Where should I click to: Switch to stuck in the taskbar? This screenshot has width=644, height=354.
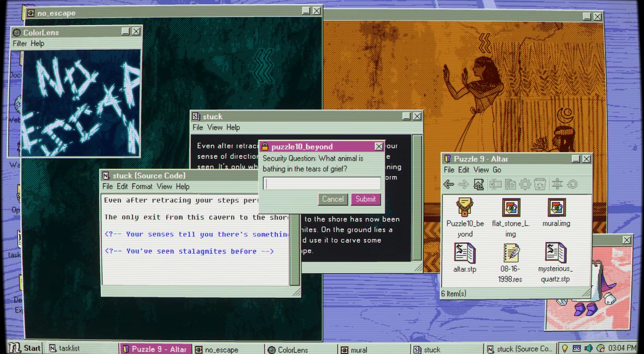click(x=446, y=349)
